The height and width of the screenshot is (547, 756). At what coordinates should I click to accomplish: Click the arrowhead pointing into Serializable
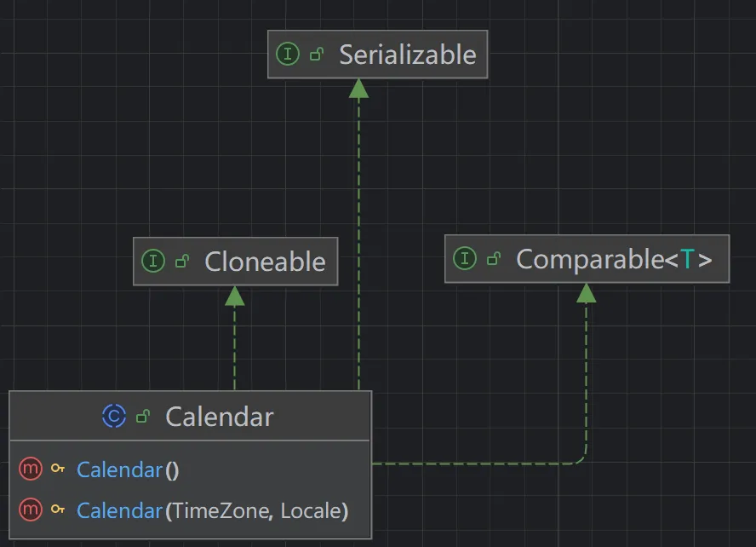tap(358, 88)
